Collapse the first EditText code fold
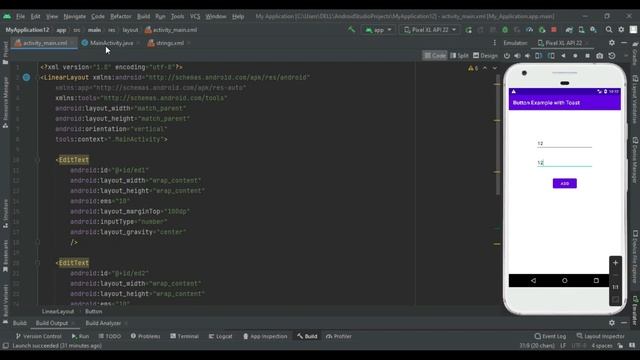 [x=38, y=160]
